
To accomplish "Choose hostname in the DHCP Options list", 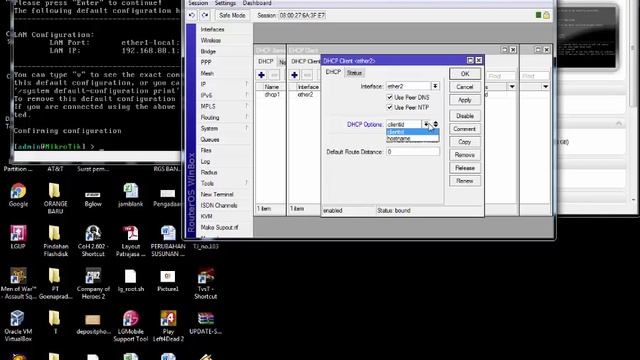I will (412, 138).
